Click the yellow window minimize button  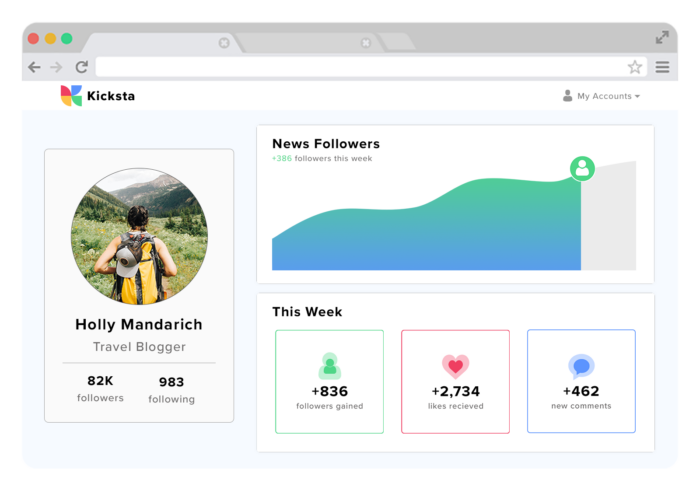(x=50, y=38)
